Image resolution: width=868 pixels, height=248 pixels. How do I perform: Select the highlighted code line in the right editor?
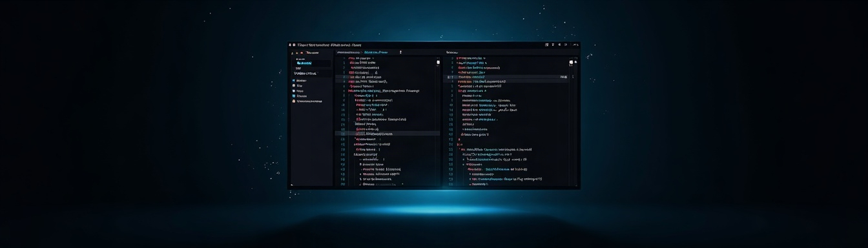click(x=506, y=77)
